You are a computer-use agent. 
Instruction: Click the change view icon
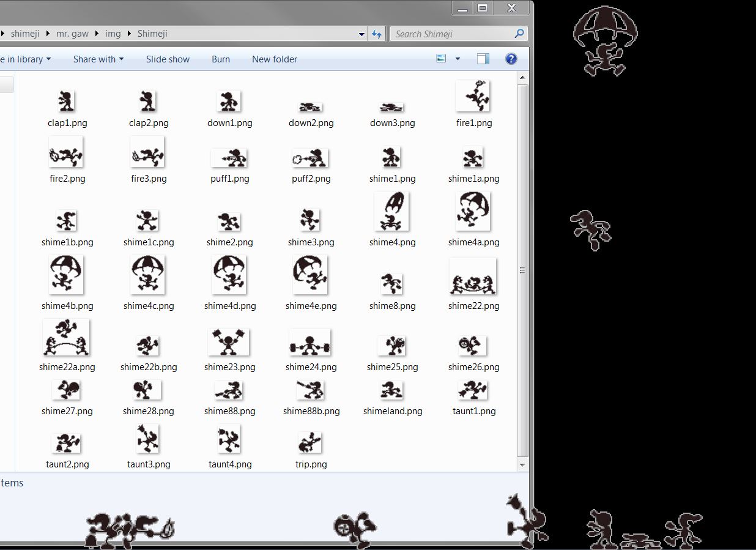coord(442,59)
